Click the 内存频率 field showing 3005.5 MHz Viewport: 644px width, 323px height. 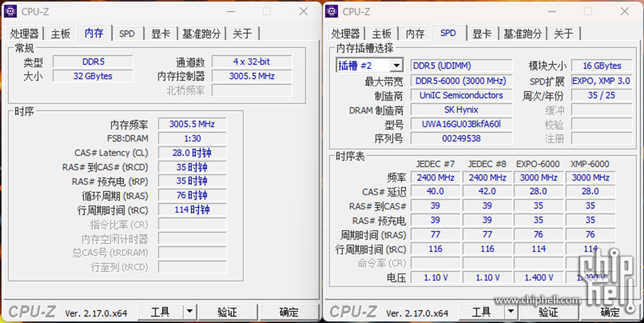point(191,124)
